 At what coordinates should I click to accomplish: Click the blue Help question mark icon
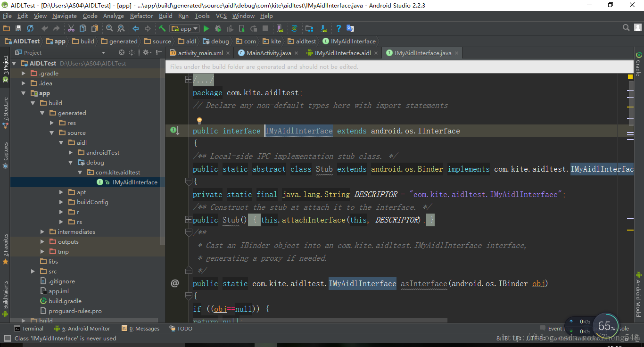tap(339, 29)
